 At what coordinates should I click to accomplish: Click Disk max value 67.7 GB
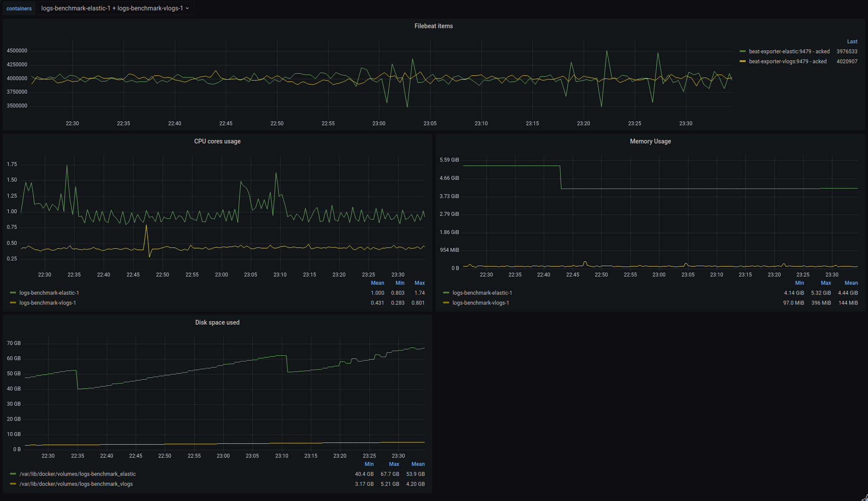tap(390, 474)
